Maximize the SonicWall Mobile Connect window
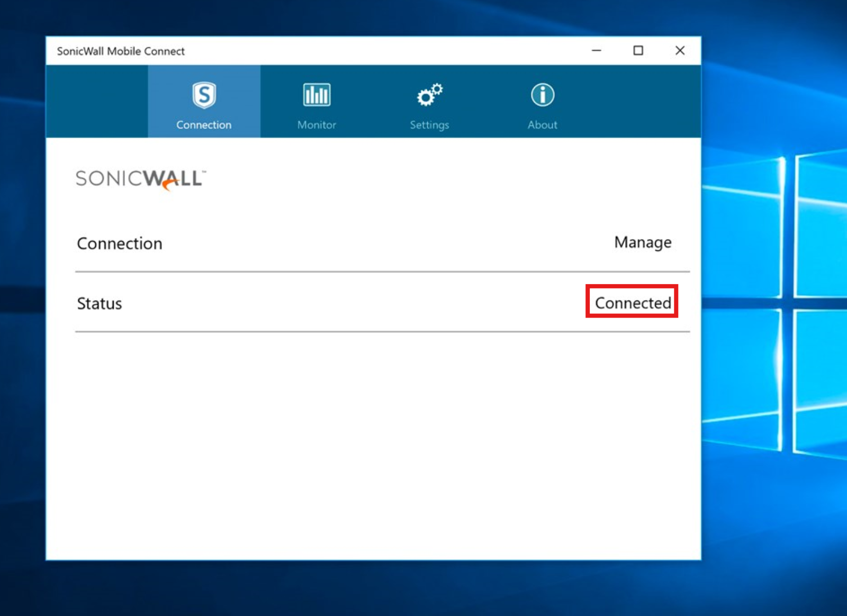Viewport: 847px width, 616px height. coord(638,51)
